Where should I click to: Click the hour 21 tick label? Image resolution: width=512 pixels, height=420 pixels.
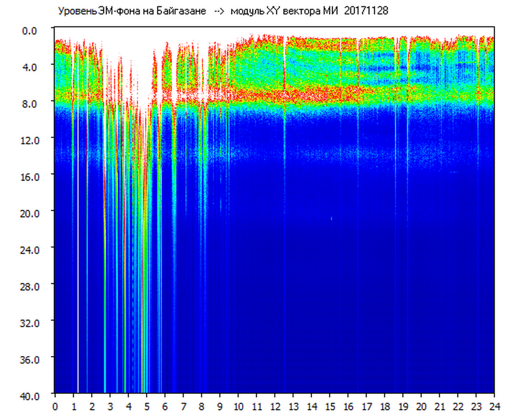pyautogui.click(x=440, y=406)
